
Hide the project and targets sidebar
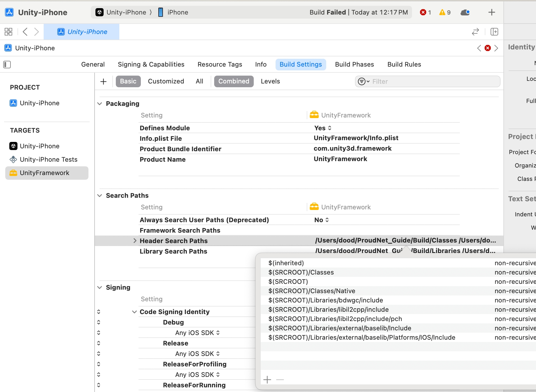[x=7, y=65]
